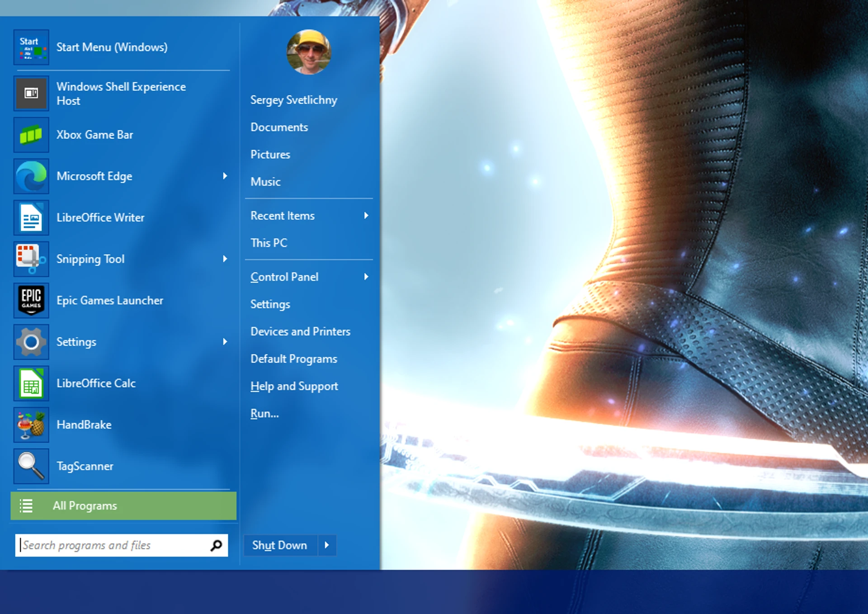Launch Xbox Game Bar via its green icon
This screenshot has width=868, height=614.
(31, 135)
